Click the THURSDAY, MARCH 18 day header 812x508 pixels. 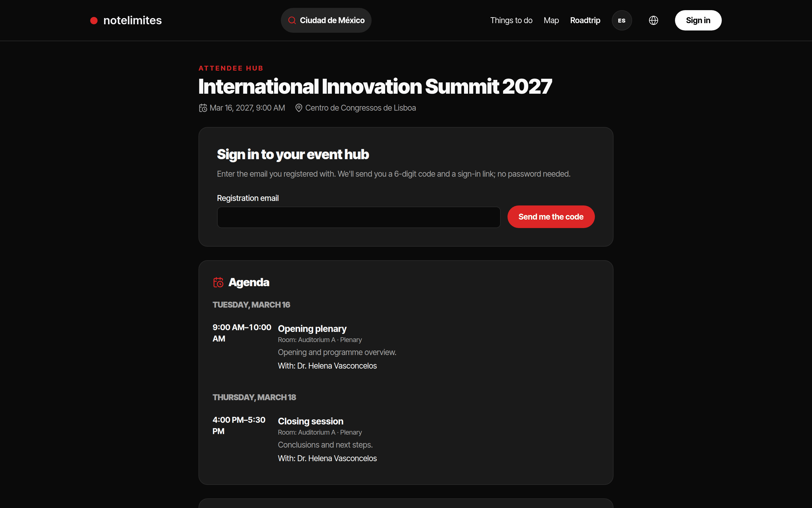[x=254, y=397]
